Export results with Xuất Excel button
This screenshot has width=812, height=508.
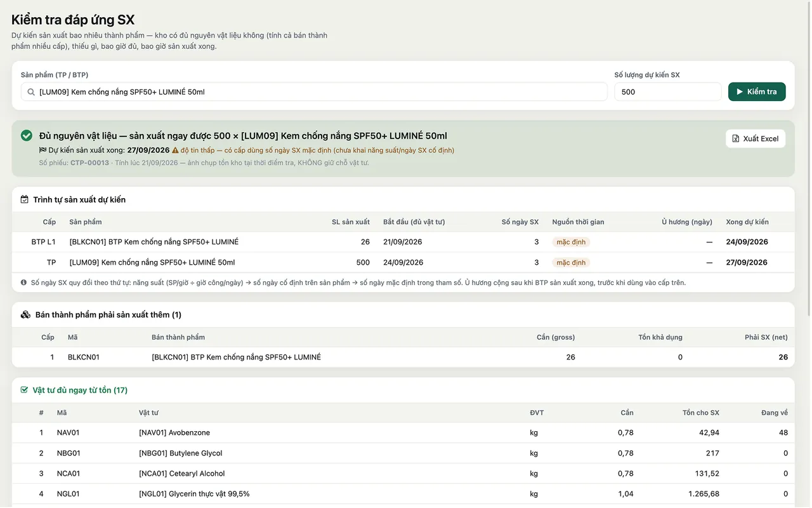click(756, 138)
